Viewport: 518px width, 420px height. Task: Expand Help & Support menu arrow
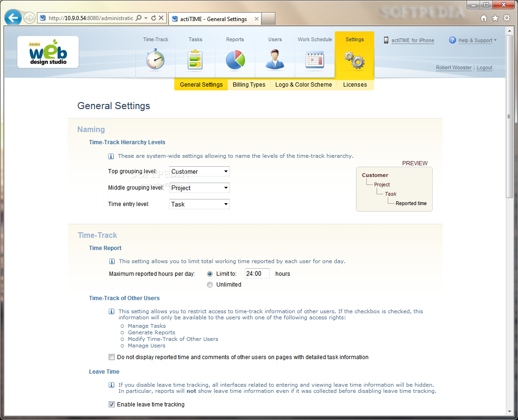click(495, 40)
